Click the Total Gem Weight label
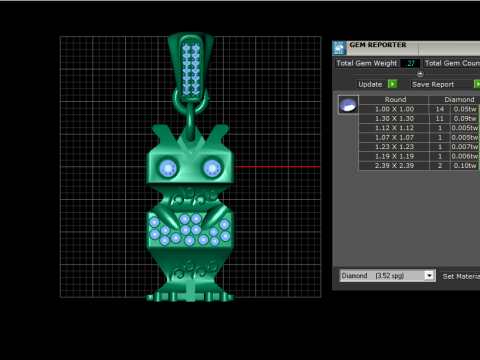The height and width of the screenshot is (360, 480). 366,63
